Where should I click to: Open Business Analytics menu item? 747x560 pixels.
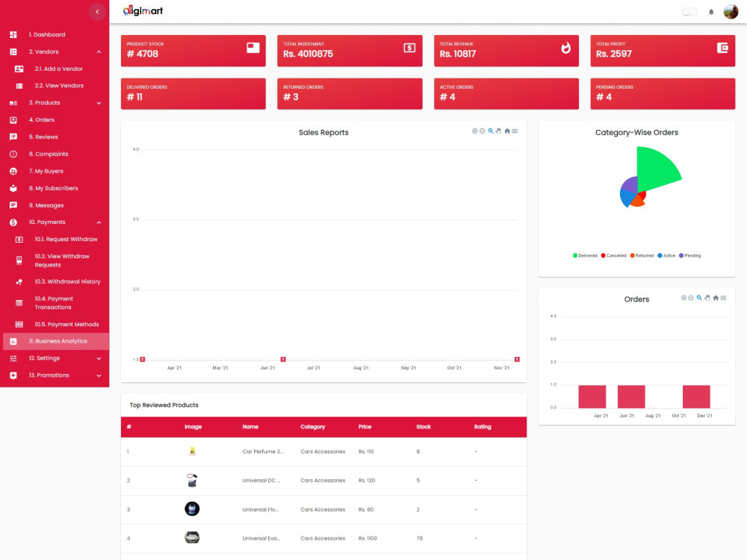click(x=55, y=341)
